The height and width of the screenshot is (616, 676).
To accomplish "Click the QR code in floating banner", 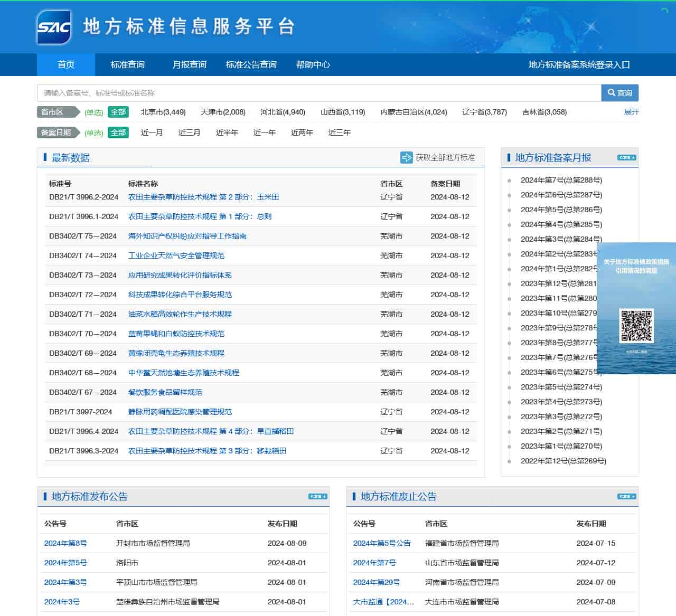I will point(636,326).
